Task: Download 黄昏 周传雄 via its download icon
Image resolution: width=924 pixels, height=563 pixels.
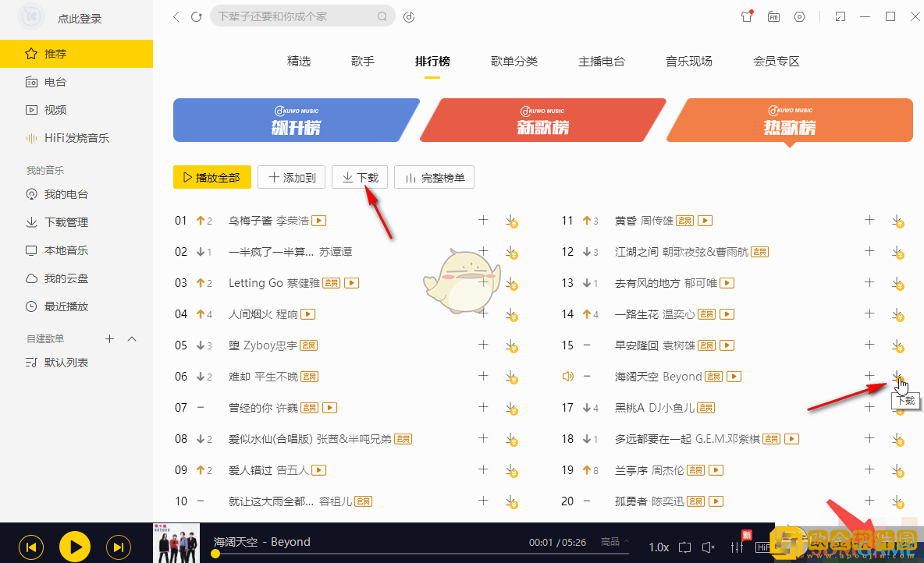Action: [897, 221]
